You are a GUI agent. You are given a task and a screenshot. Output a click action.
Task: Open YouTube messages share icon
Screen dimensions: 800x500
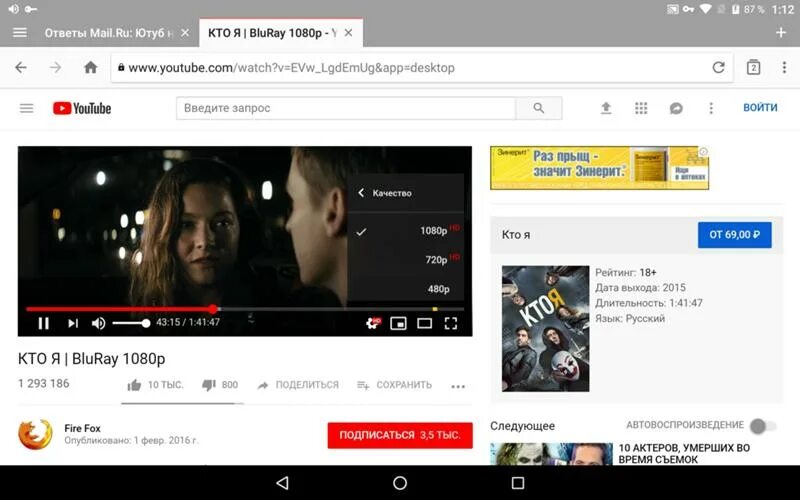pos(676,108)
